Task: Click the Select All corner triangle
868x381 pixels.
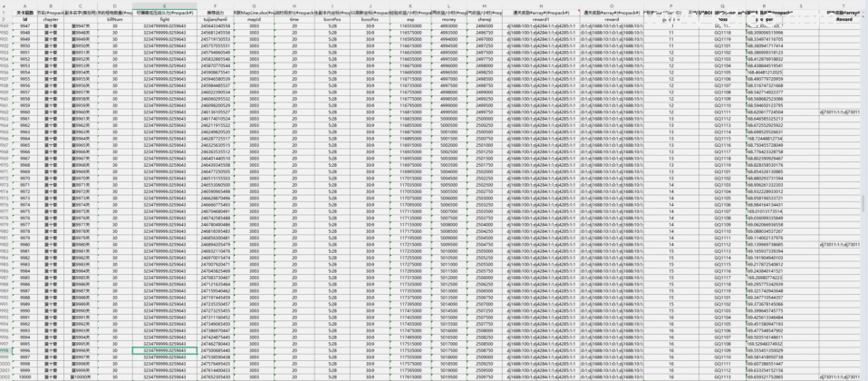Action: point(5,4)
